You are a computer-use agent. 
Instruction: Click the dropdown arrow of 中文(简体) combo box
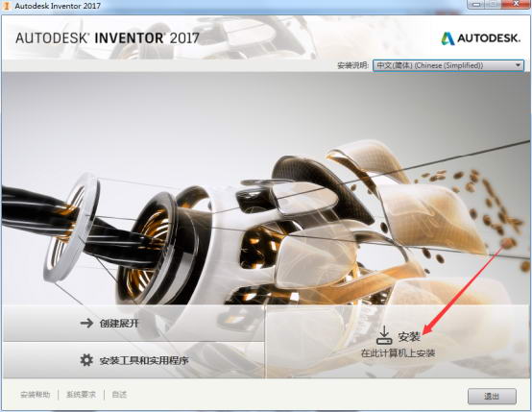518,65
